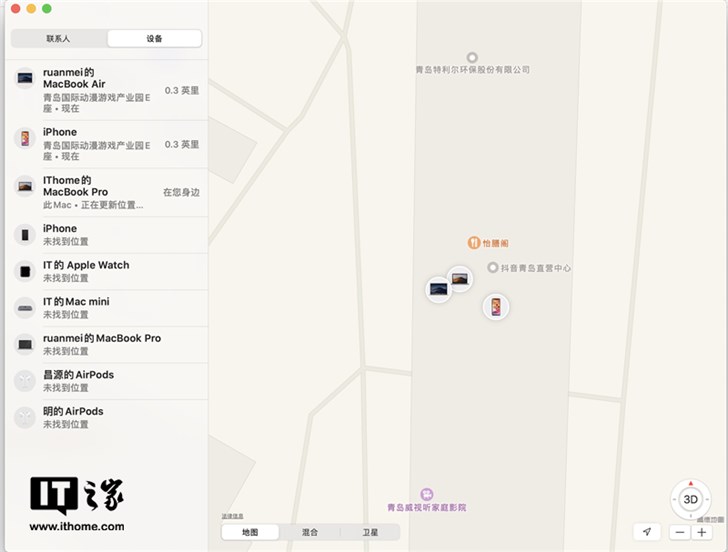Click the MacBook Air pin on the map
The image size is (728, 552).
(x=439, y=289)
